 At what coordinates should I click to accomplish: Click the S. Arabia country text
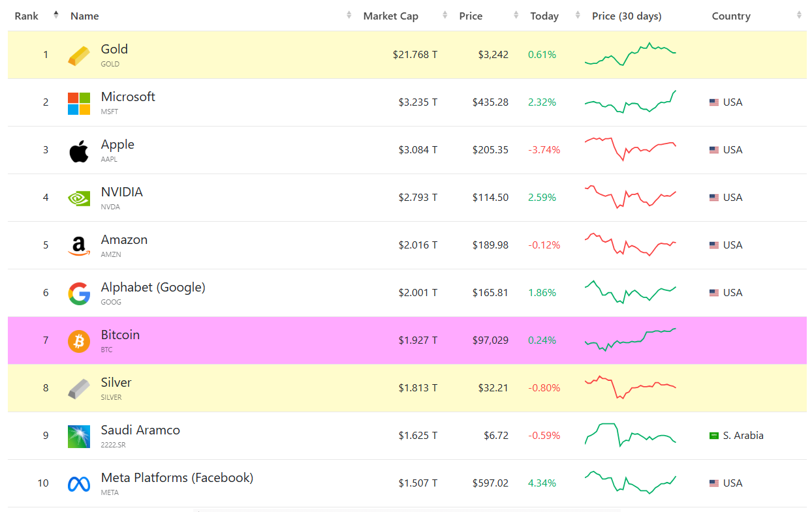[x=743, y=436]
